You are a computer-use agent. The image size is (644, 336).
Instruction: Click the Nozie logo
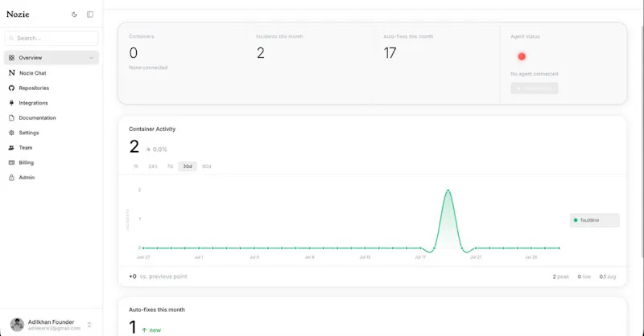[18, 14]
